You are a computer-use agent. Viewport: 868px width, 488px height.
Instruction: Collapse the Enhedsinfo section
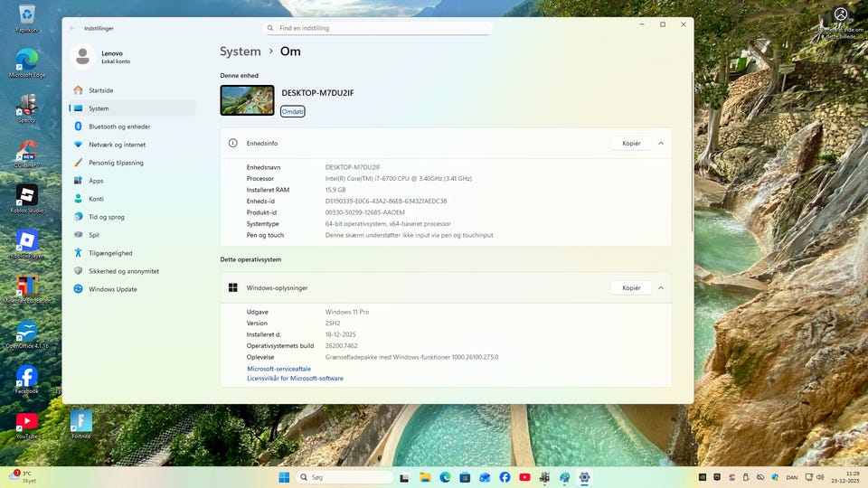coord(661,143)
